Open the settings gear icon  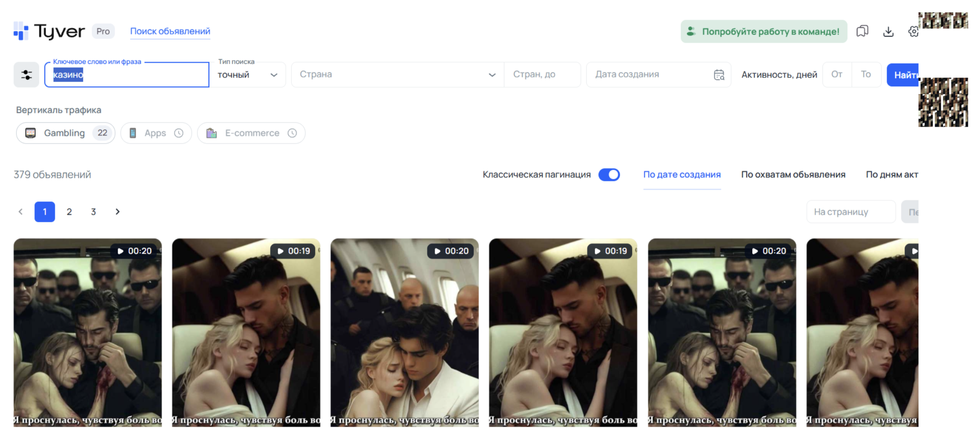[x=913, y=31]
